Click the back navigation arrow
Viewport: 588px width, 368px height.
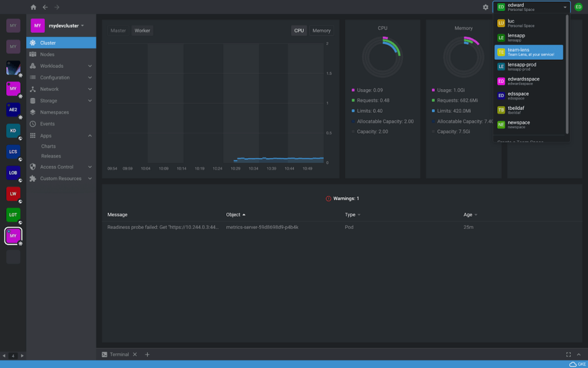point(45,7)
